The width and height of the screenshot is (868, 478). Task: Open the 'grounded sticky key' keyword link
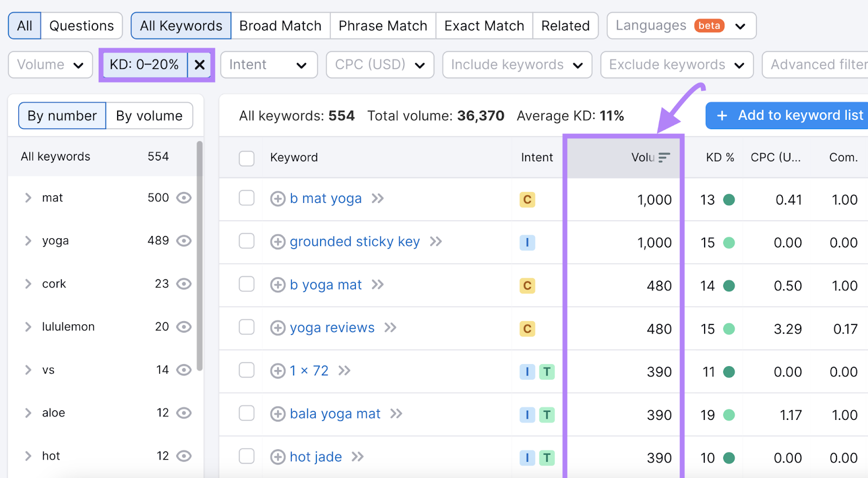(x=355, y=241)
